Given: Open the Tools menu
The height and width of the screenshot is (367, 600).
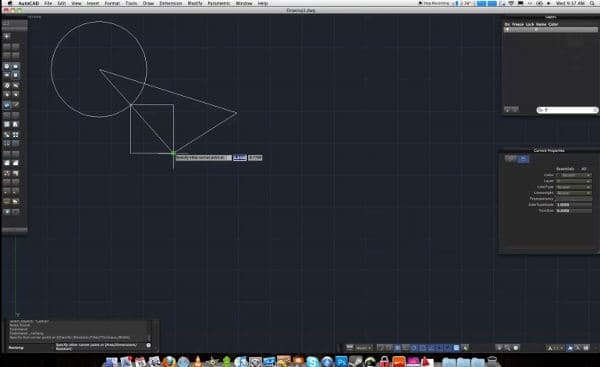Looking at the screenshot, I should [x=131, y=3].
